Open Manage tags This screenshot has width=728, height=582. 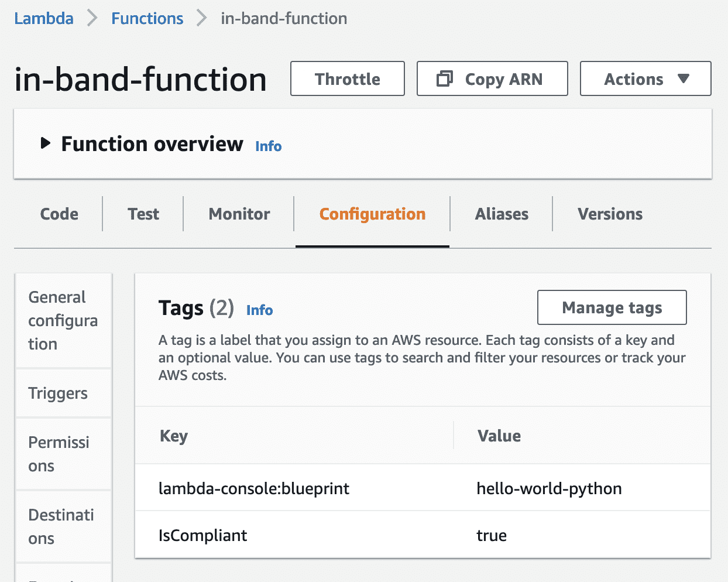point(612,307)
